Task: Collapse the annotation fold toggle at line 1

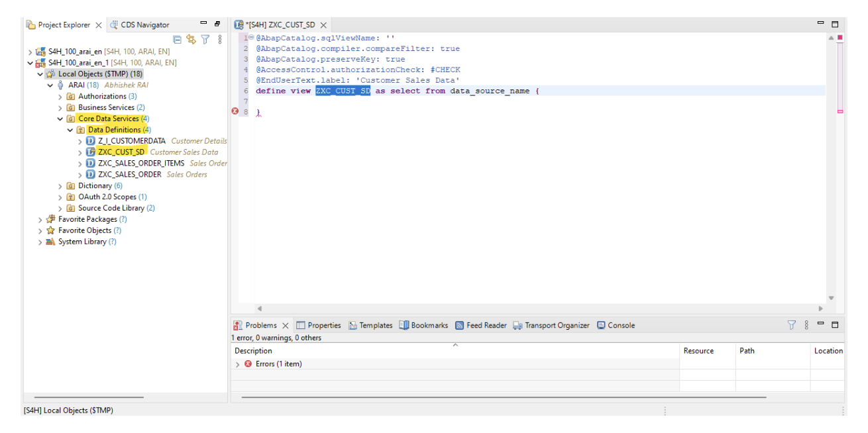Action: click(x=251, y=38)
